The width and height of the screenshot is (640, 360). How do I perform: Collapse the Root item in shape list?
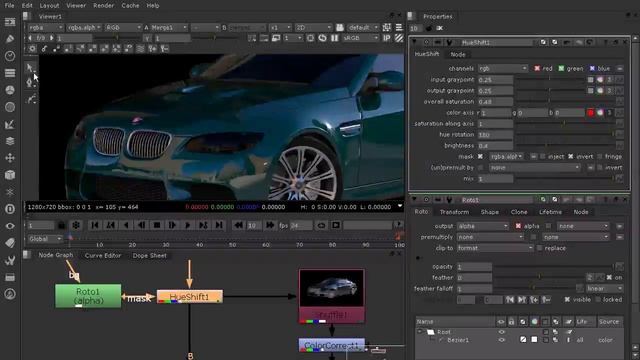click(420, 332)
